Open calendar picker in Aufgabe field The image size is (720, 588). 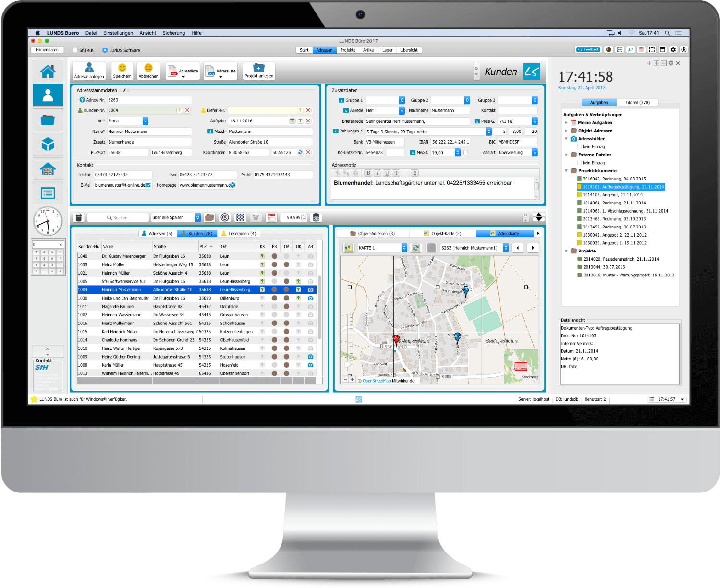click(292, 121)
